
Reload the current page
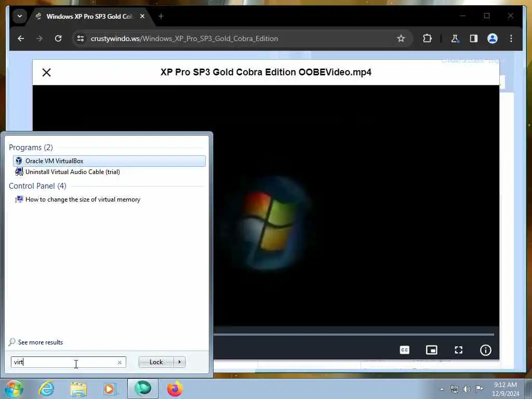point(58,38)
